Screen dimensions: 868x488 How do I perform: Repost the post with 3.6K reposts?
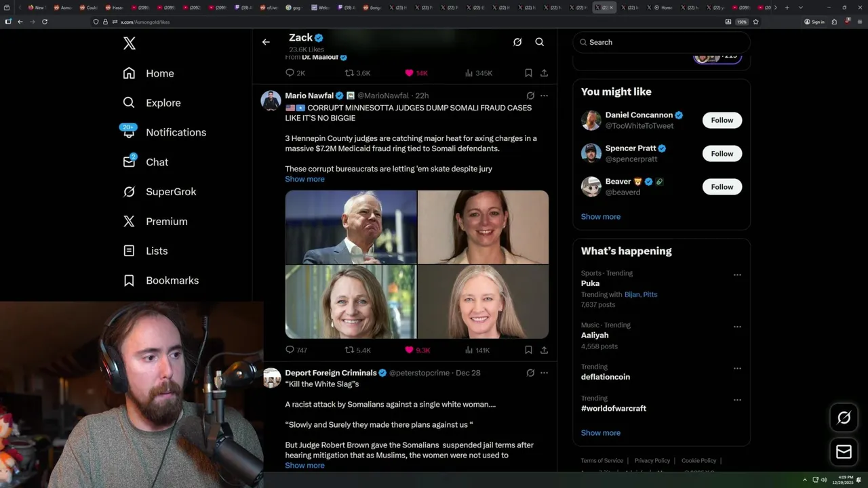pos(357,73)
